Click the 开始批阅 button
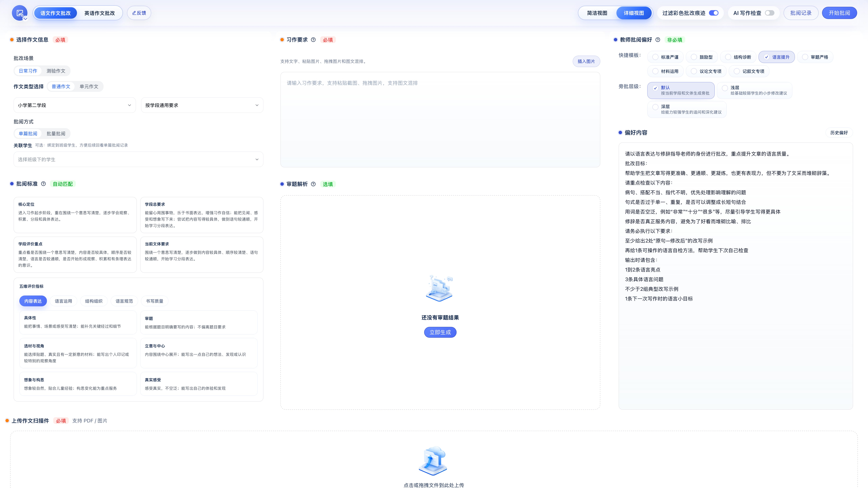Screen dimensions: 868x488 [x=839, y=13]
